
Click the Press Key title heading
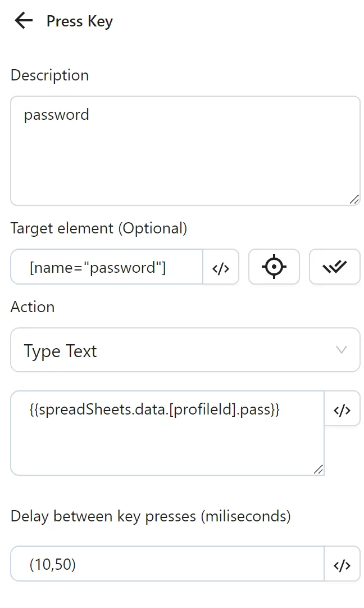(79, 21)
